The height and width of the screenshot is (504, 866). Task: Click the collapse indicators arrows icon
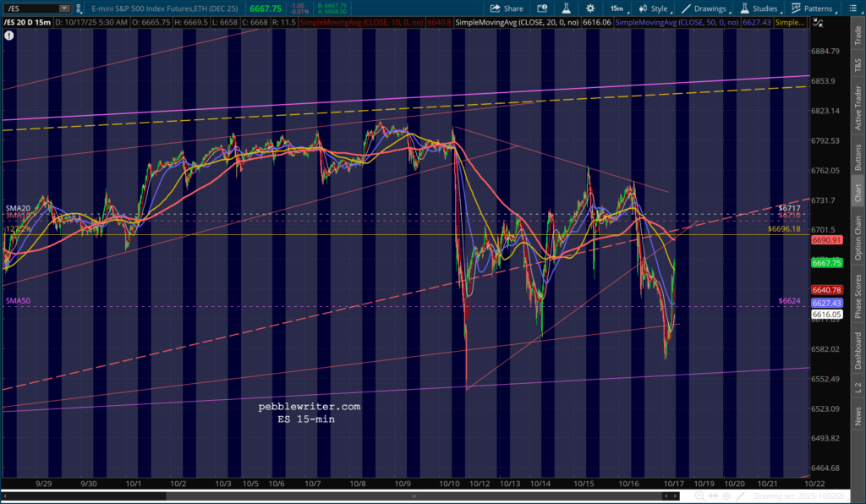tap(818, 23)
